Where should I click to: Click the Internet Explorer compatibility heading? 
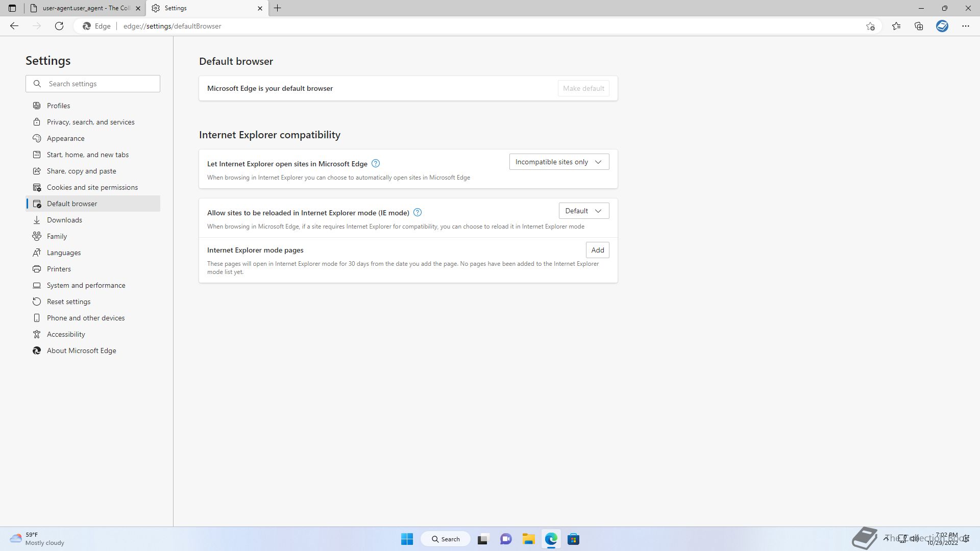coord(269,135)
